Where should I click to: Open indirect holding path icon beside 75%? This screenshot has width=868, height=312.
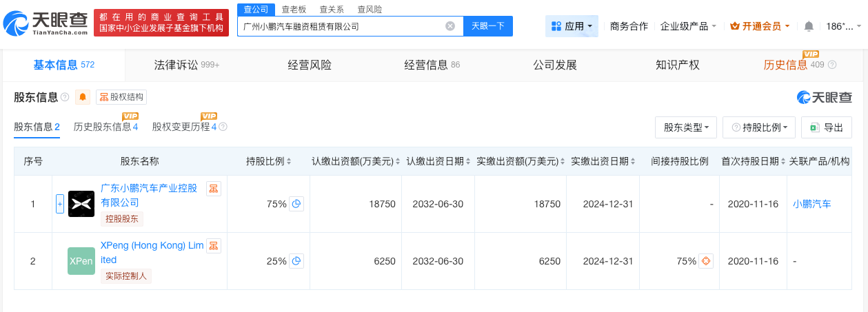pos(705,261)
